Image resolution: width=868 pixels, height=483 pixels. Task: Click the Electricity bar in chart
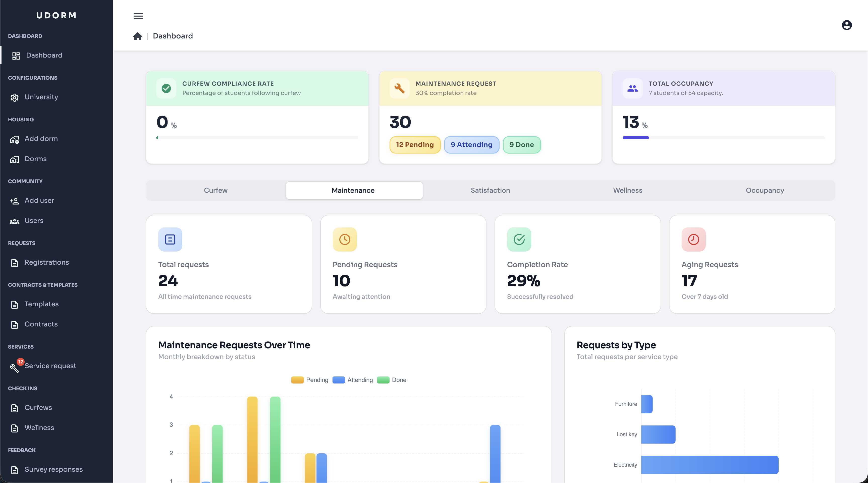click(709, 465)
